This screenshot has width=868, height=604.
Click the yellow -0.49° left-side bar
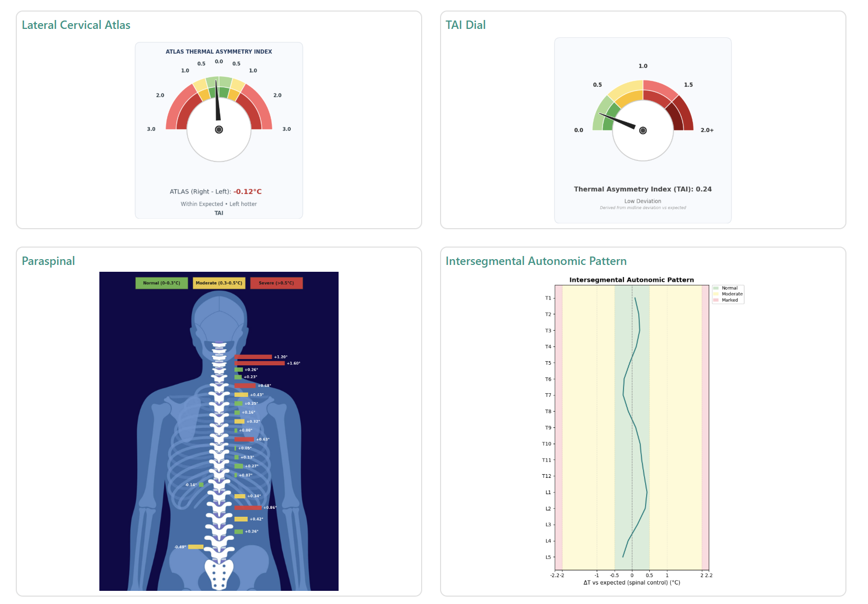[x=196, y=547]
